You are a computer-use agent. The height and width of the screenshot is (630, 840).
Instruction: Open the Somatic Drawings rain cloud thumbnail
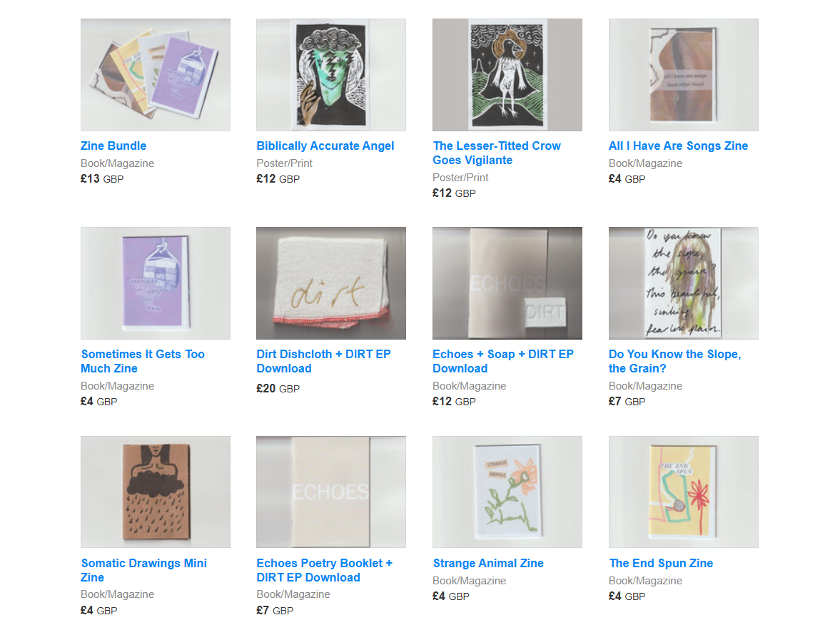(156, 492)
